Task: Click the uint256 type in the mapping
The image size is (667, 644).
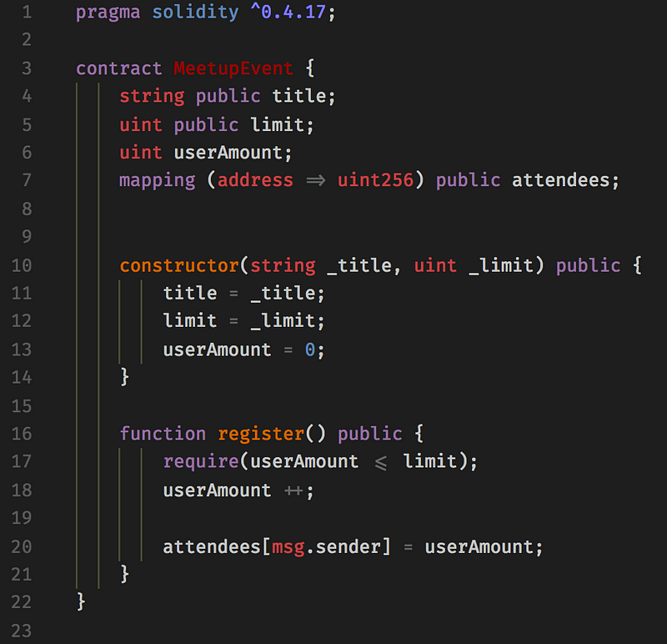Action: [375, 180]
